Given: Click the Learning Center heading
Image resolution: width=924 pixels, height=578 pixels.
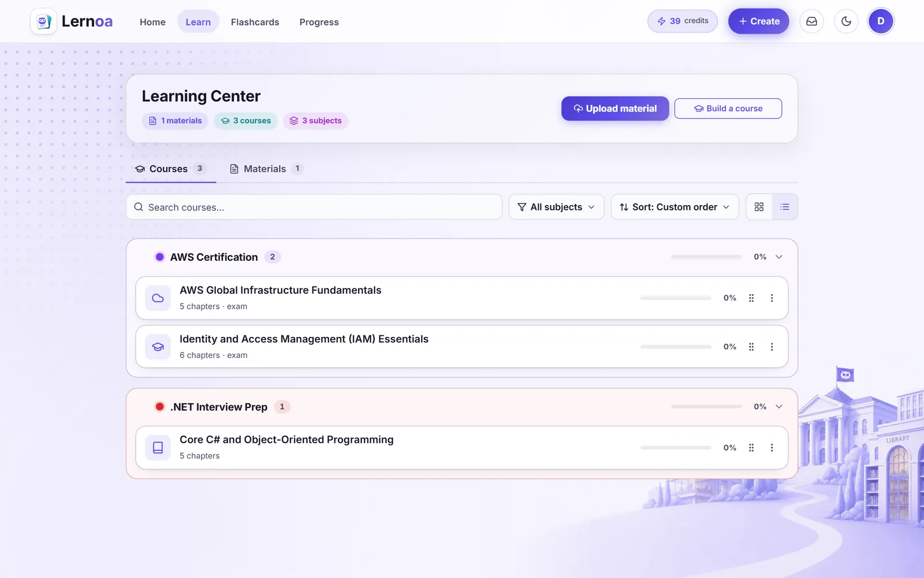Looking at the screenshot, I should point(201,96).
